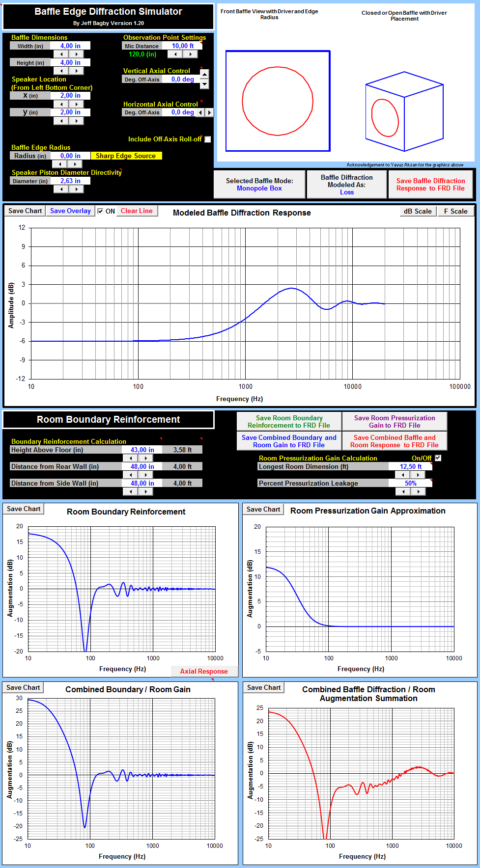Viewport: 480px width, 868px height.
Task: Decrease baffle Height with left arrow
Action: [x=61, y=71]
